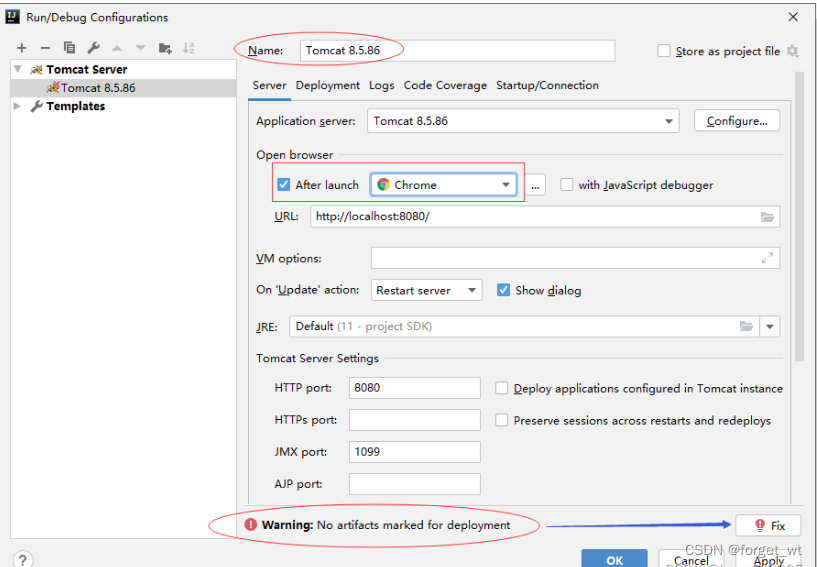Click gear icon beside Store as project file
The image size is (817, 567).
click(793, 51)
